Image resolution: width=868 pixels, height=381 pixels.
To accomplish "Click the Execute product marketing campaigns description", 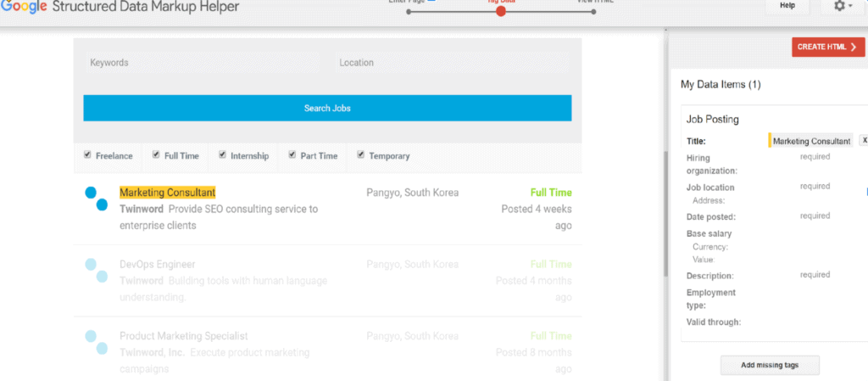I will (x=214, y=361).
